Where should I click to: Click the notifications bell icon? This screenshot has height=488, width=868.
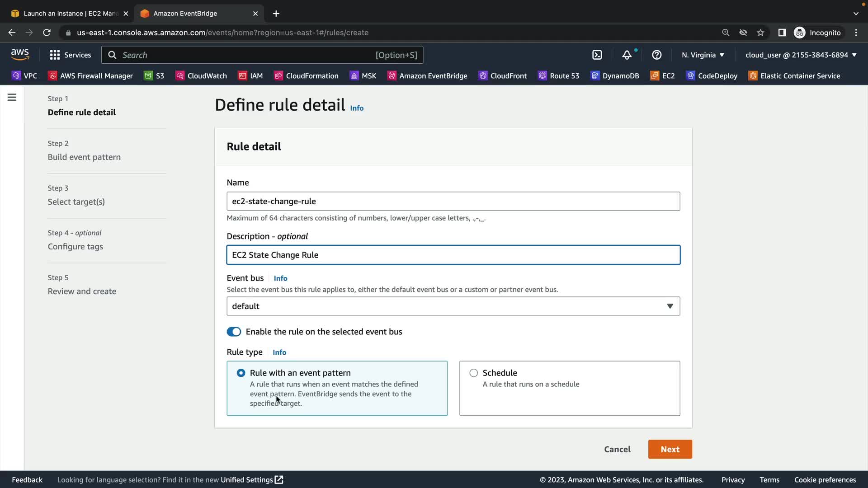pos(627,55)
